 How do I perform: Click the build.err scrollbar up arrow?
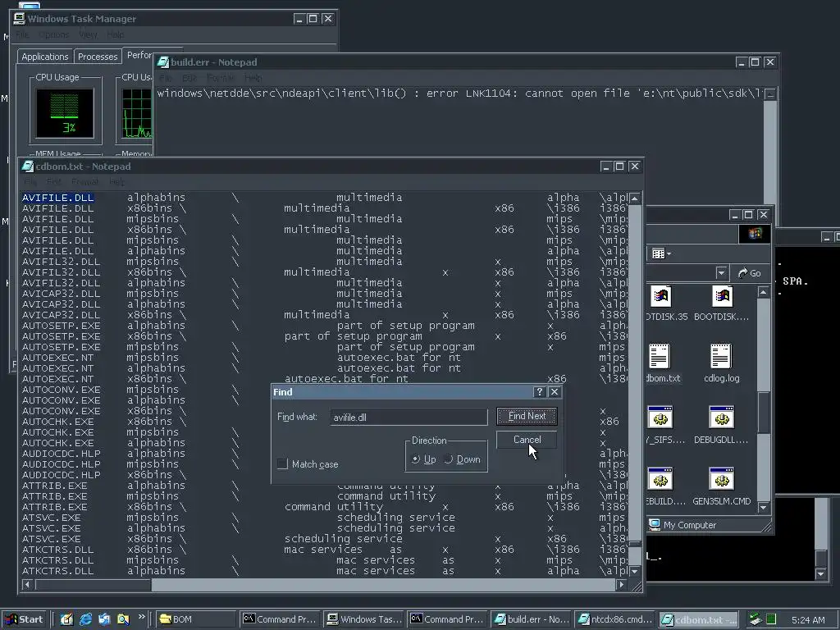pos(770,95)
